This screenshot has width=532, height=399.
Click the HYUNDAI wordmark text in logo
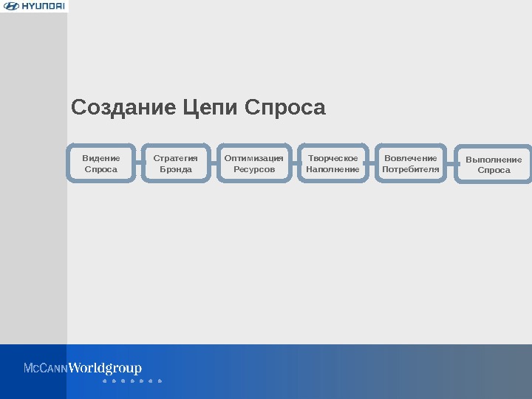click(43, 6)
